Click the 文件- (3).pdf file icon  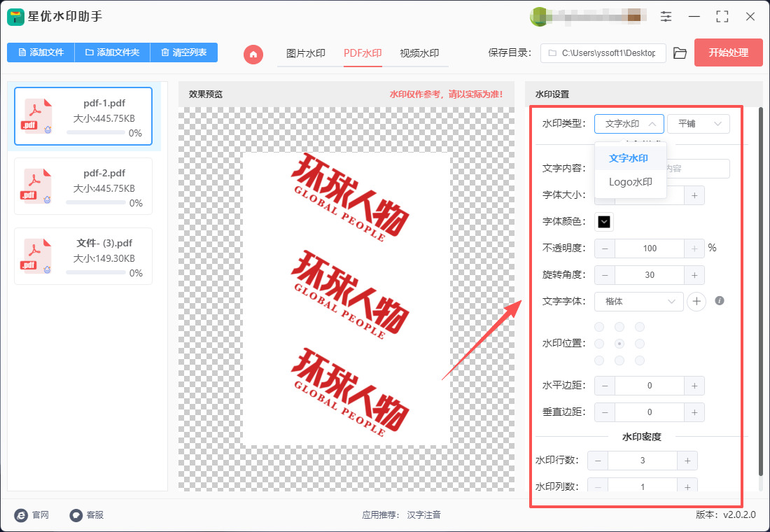[37, 256]
